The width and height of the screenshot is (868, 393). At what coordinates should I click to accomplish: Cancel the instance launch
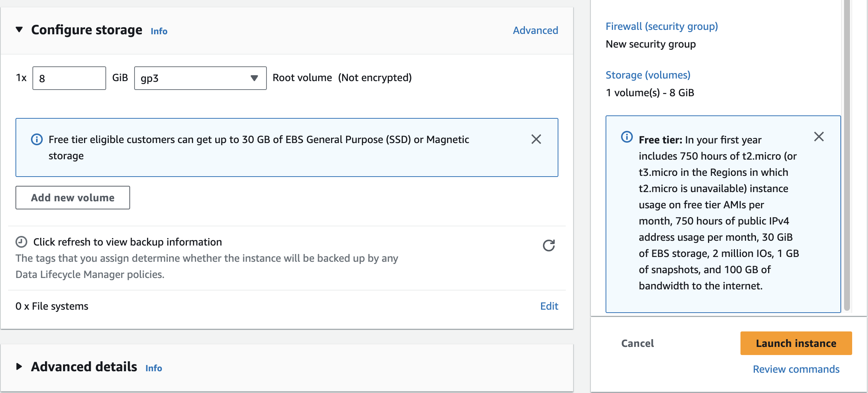tap(637, 343)
